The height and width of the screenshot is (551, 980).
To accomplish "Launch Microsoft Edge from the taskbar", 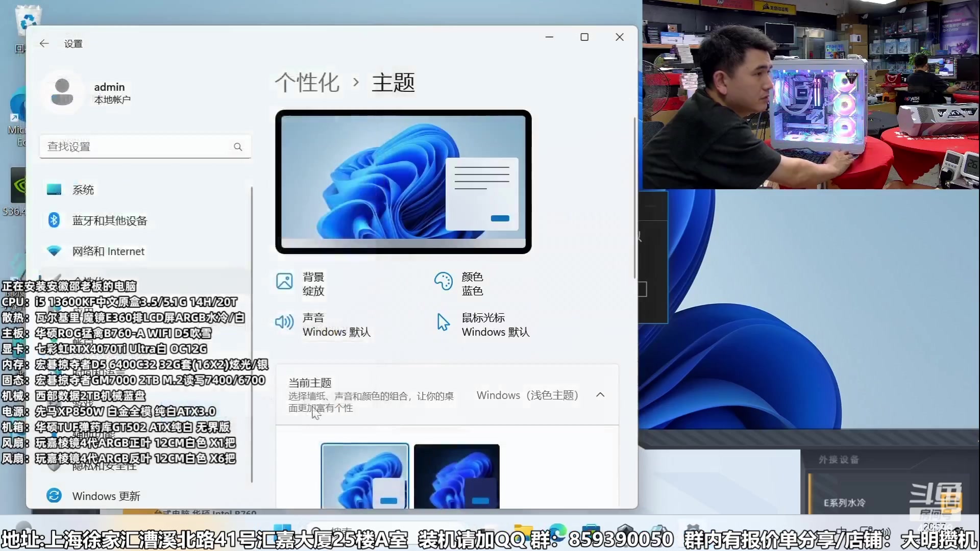I will [558, 530].
